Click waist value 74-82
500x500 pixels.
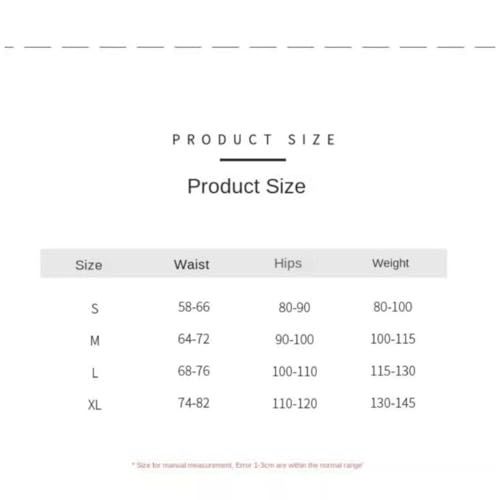coord(194,403)
